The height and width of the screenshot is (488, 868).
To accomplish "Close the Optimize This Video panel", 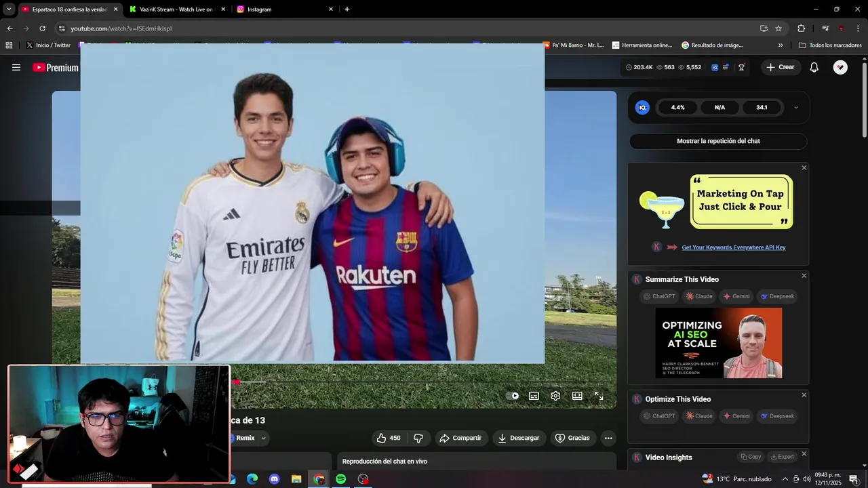I will (x=804, y=395).
